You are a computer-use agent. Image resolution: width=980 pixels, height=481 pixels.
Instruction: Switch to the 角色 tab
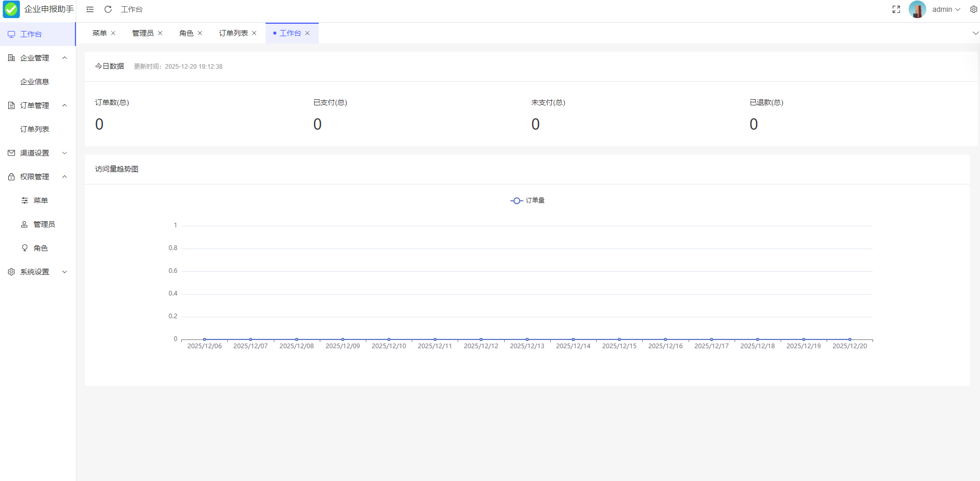[186, 33]
